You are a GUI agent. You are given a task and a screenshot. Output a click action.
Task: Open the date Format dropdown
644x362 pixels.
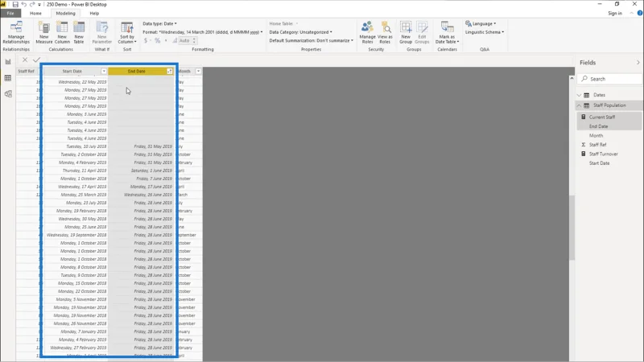click(x=203, y=32)
